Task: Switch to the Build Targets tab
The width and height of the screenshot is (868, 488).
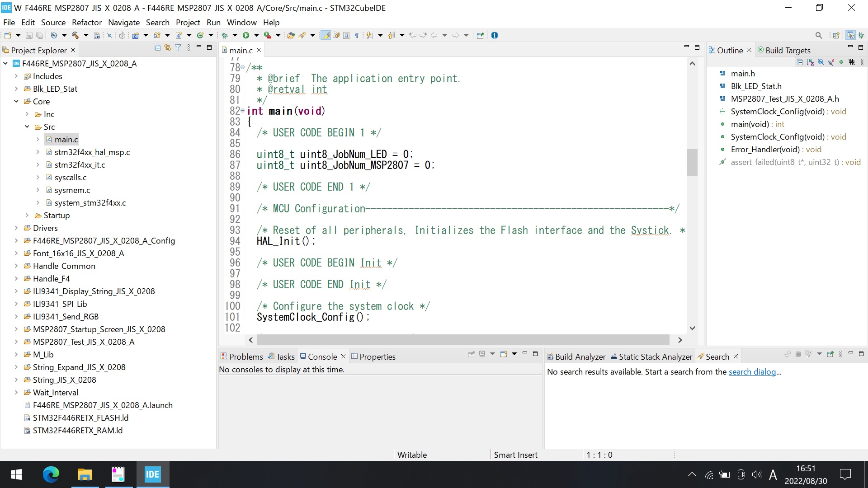Action: 784,50
